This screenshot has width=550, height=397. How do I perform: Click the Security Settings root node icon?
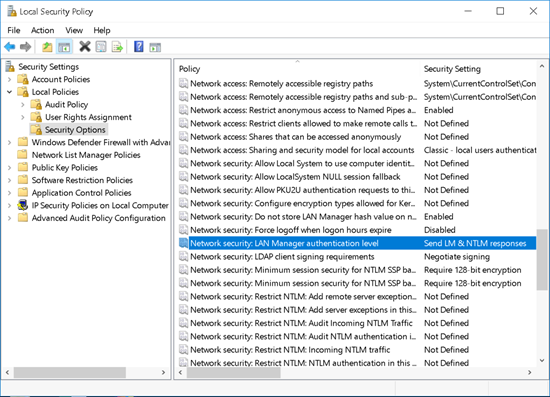click(x=10, y=66)
